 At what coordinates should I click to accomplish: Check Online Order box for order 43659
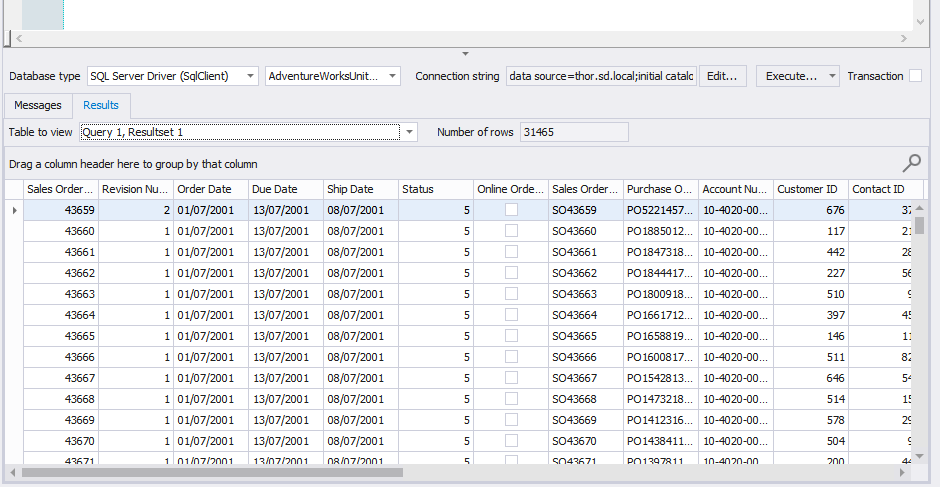pos(511,210)
